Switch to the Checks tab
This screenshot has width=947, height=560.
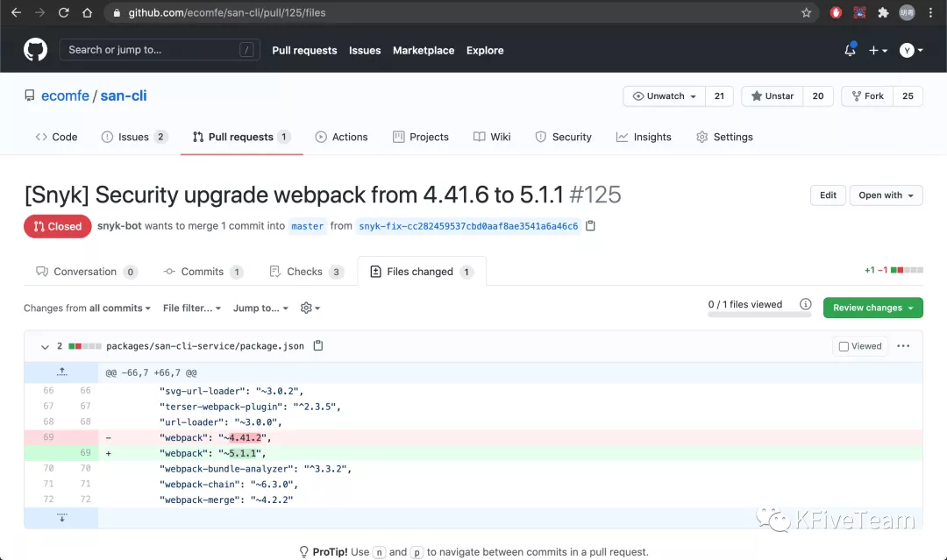coord(307,272)
